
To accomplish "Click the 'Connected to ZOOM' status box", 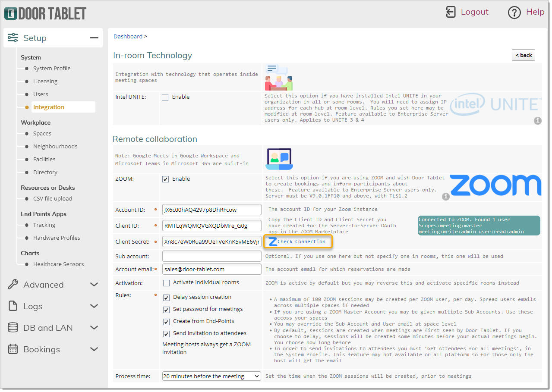I will click(479, 226).
